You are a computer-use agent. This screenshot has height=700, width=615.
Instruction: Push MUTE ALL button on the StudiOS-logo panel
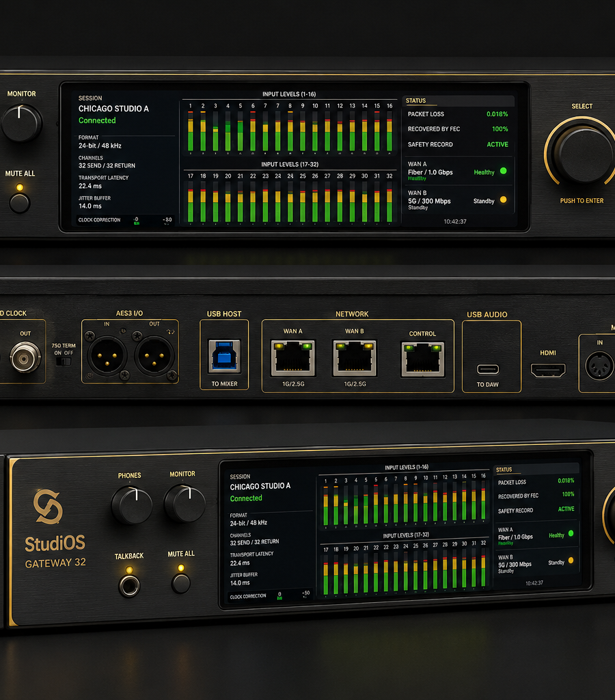[181, 584]
